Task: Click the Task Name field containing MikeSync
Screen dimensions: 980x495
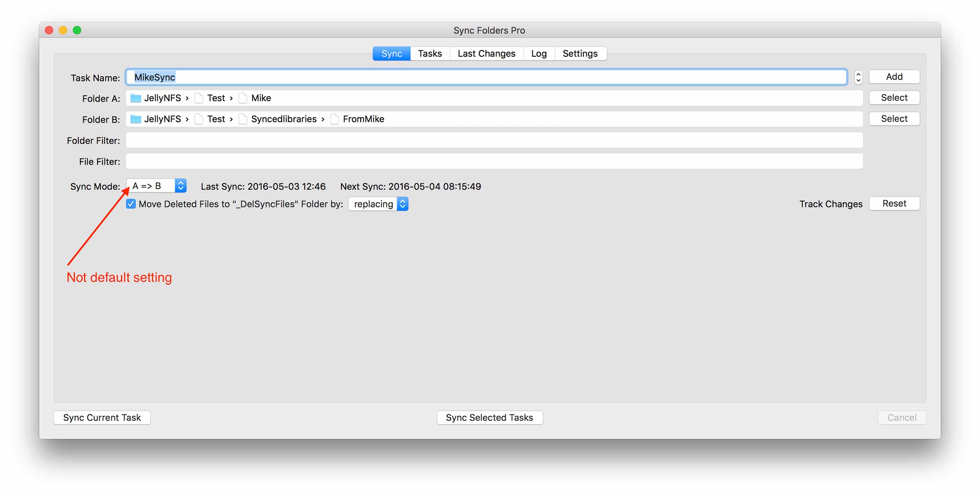Action: [x=486, y=77]
